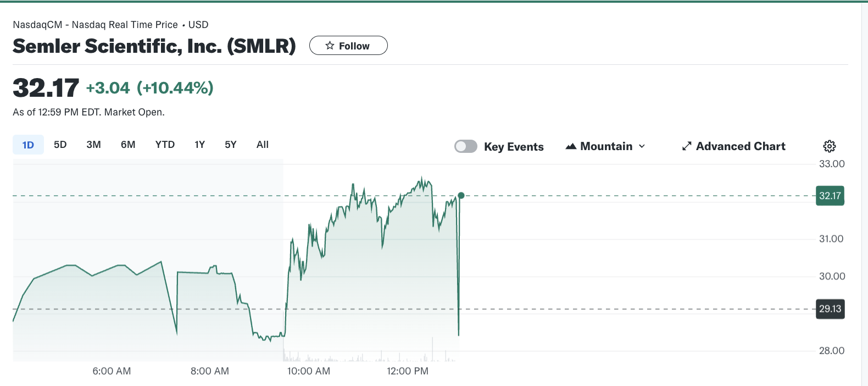Click the 'As of 12:59 PM EDT. Market Open.' text
Image resolution: width=868 pixels, height=386 pixels.
[x=88, y=112]
